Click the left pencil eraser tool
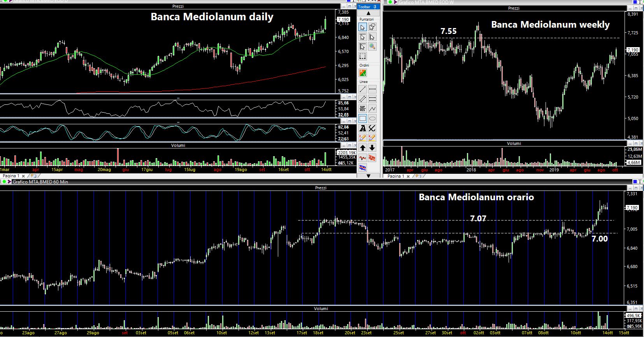 (363, 138)
